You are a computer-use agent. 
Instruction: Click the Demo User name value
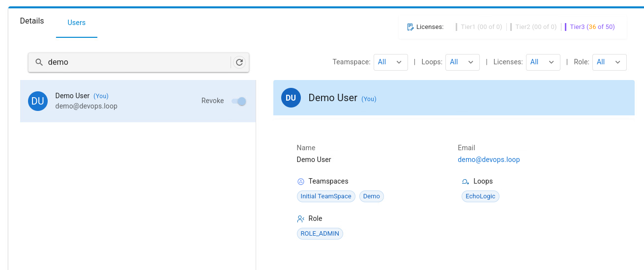coord(314,160)
